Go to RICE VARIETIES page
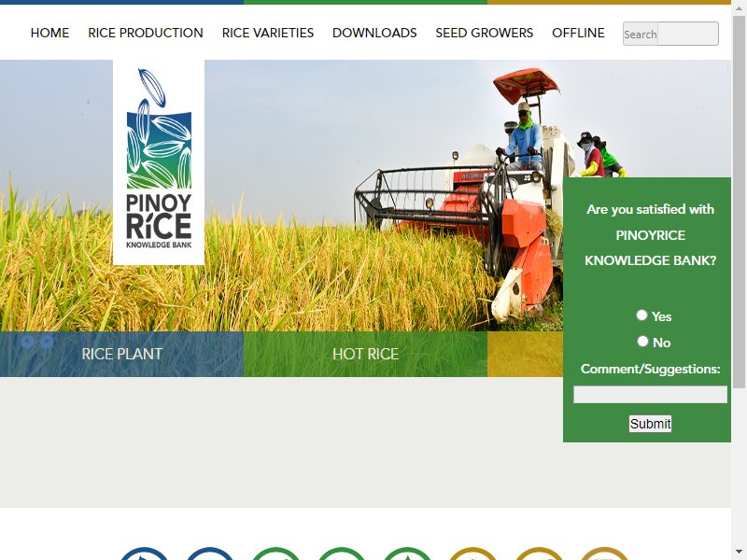The image size is (747, 560). point(268,33)
